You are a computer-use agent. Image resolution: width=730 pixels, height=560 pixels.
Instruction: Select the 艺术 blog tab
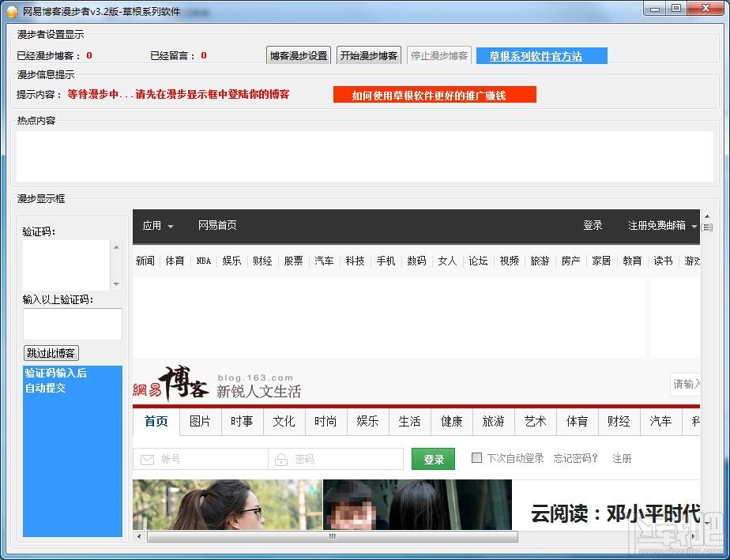click(x=535, y=421)
